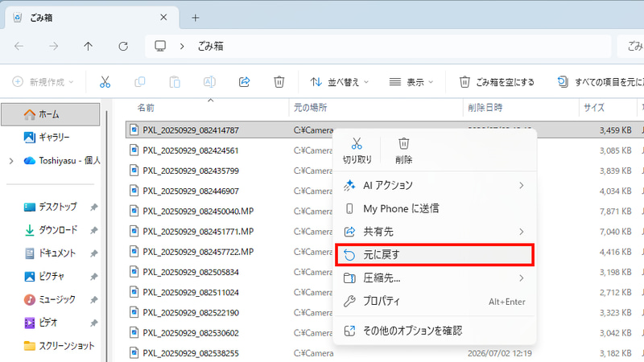Viewport: 644px width, 362px height.
Task: Refresh the ごみ箱 folder view
Action: coord(123,47)
